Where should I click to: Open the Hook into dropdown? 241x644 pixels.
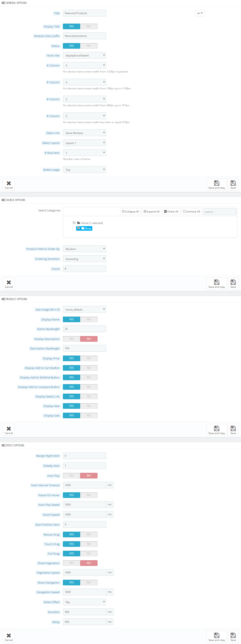point(84,55)
